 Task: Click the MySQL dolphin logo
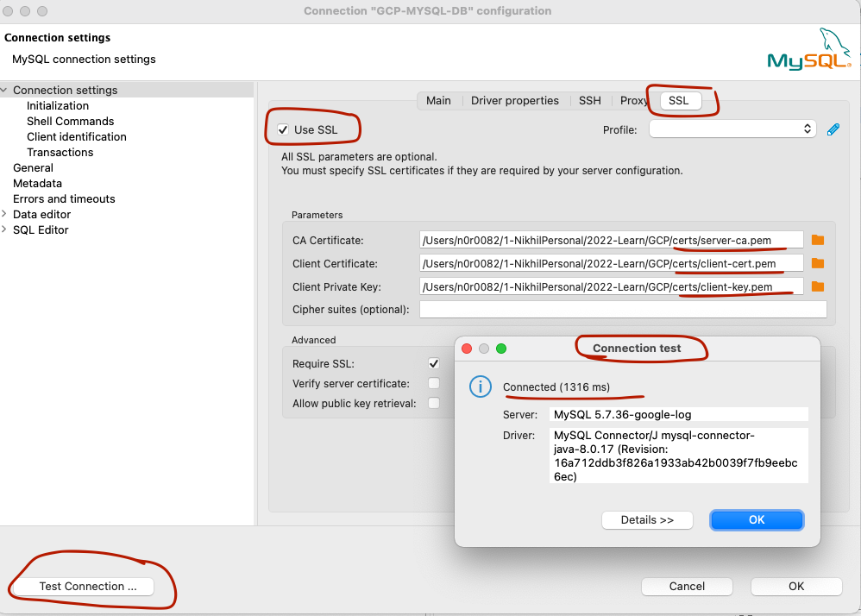tap(809, 51)
